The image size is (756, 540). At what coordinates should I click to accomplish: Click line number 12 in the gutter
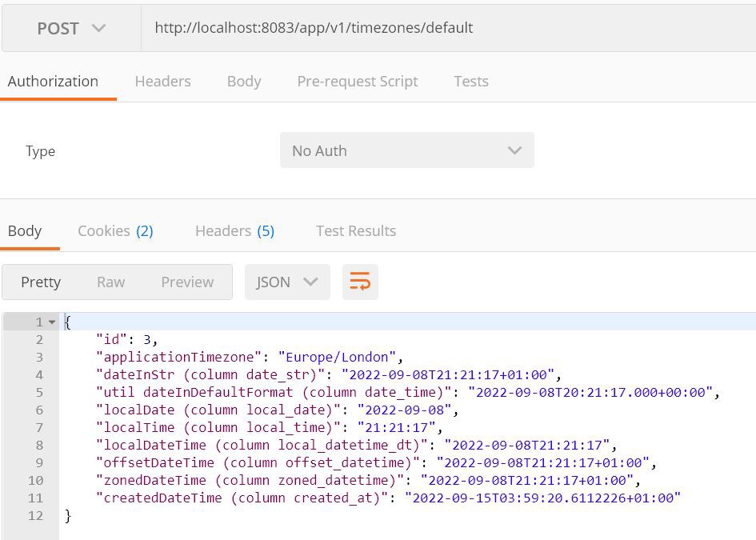point(35,516)
